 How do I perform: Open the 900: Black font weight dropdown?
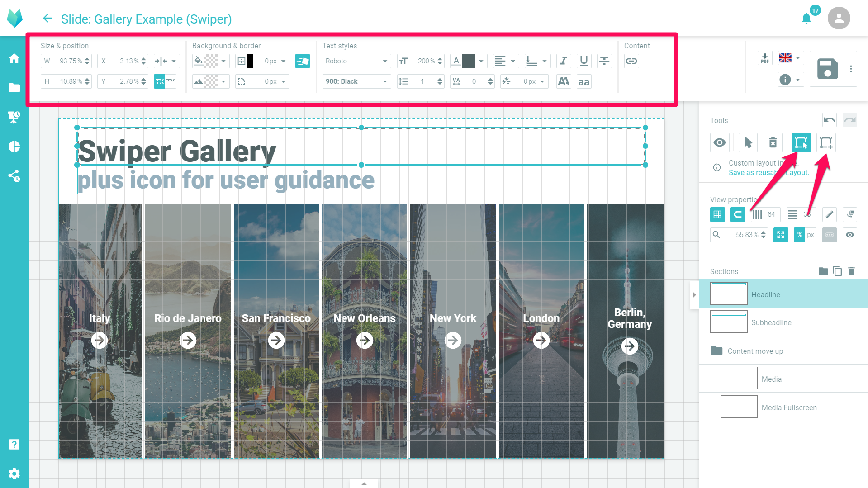356,81
